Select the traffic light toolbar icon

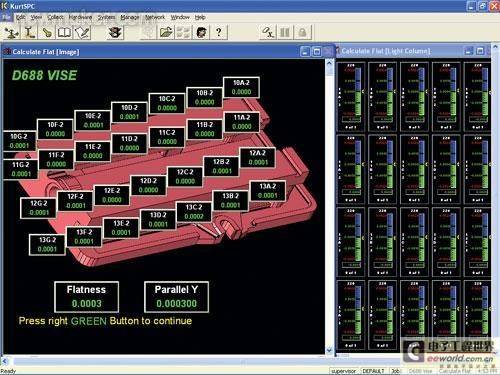click(x=115, y=32)
